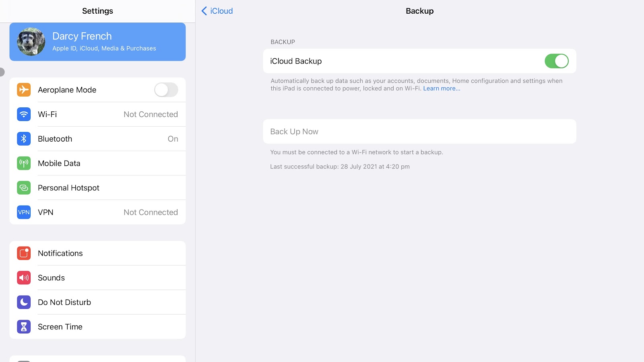Tap the back chevron beside iCloud

[204, 11]
